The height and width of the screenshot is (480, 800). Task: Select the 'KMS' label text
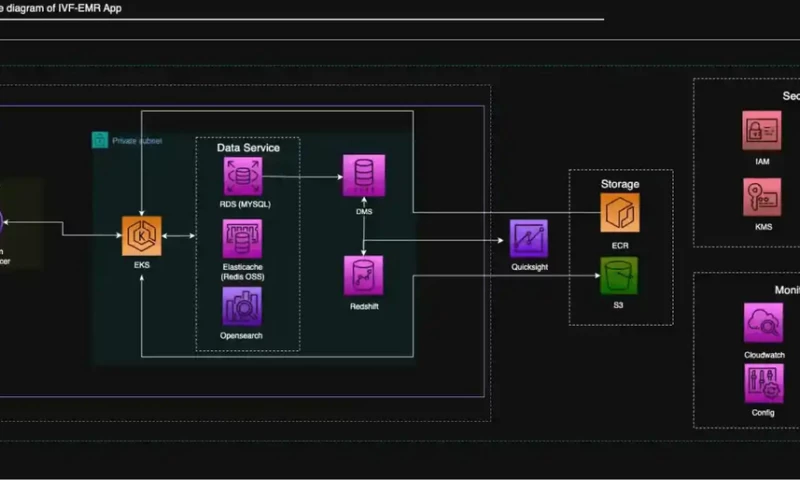click(x=763, y=227)
